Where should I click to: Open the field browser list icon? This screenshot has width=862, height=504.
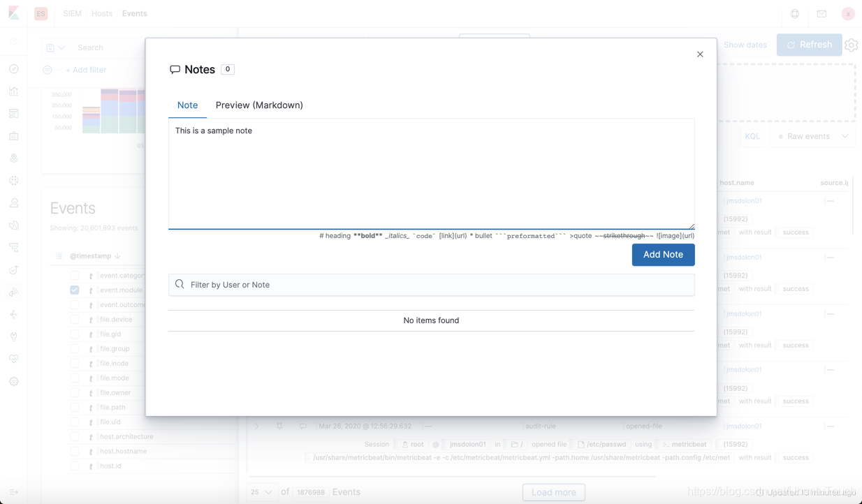[x=59, y=256]
